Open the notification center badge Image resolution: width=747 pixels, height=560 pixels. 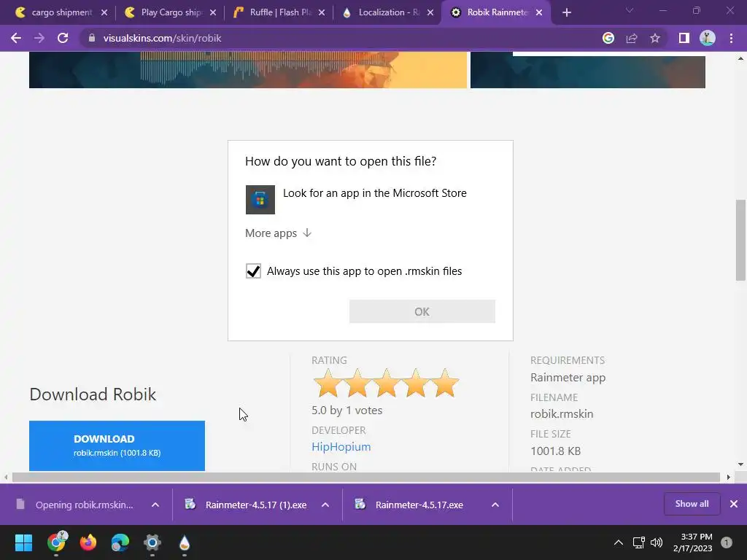(x=727, y=542)
